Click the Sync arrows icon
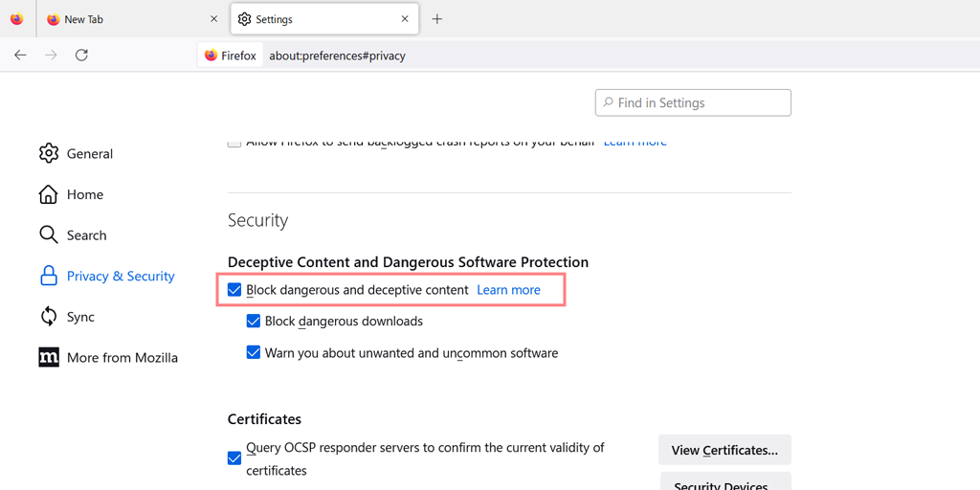Image resolution: width=980 pixels, height=490 pixels. [49, 317]
